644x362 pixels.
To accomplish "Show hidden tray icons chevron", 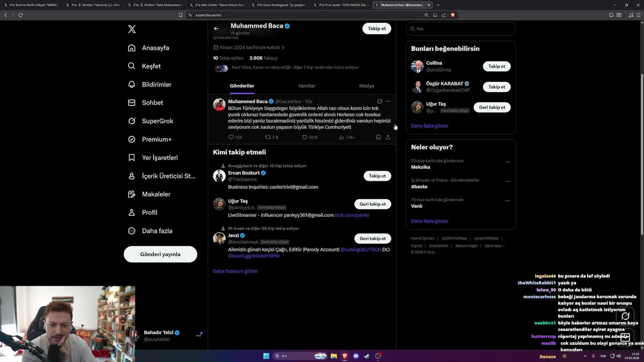I will click(584, 356).
